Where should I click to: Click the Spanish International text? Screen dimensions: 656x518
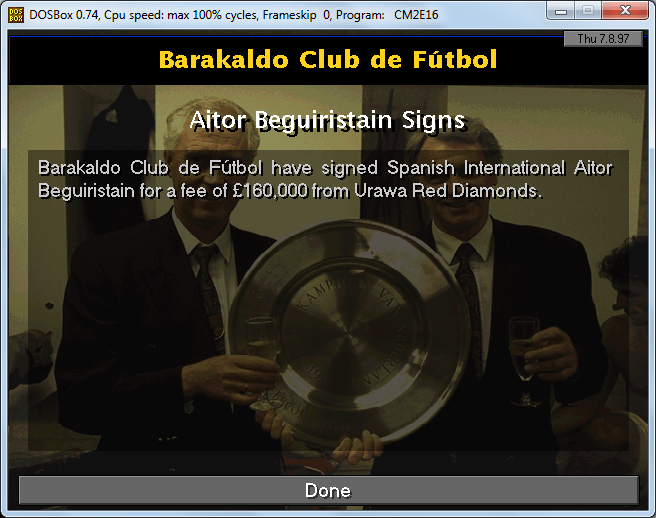(476, 168)
